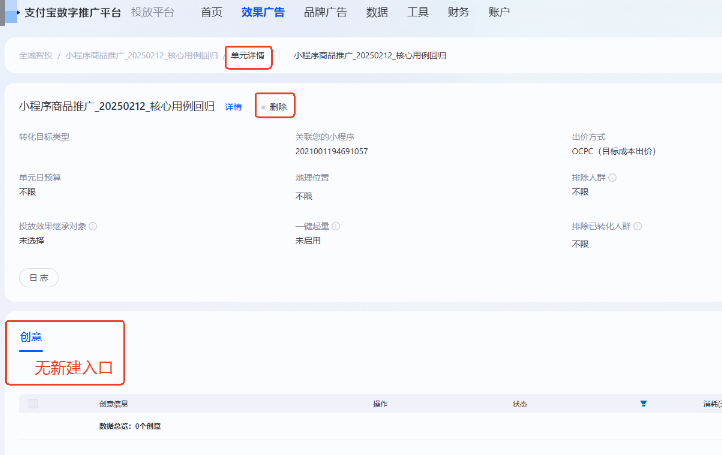722x455 pixels.
Task: Open the 详情 link beside unit title
Action: pyautogui.click(x=233, y=107)
